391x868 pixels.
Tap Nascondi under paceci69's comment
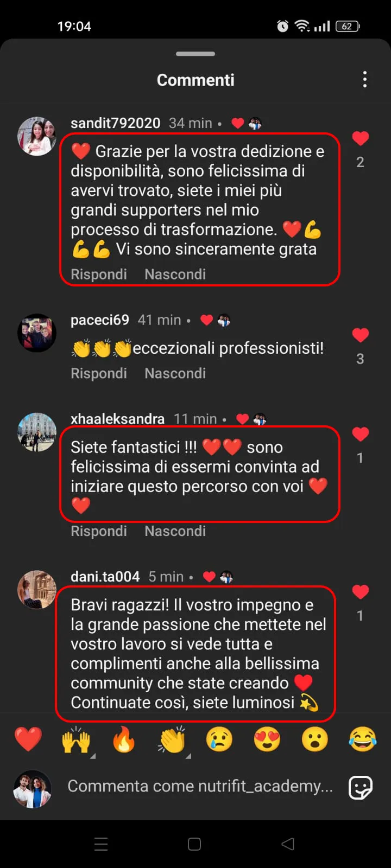click(x=175, y=373)
